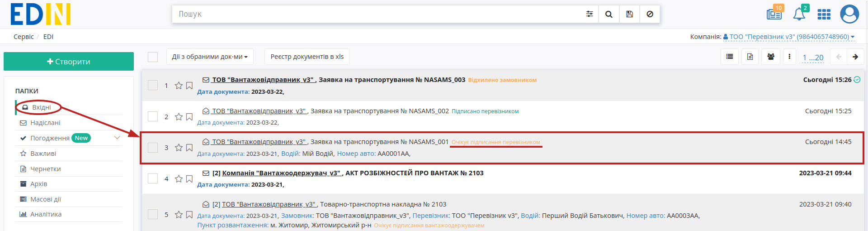Check the box for NASAMS_003 row
This screenshot has width=868, height=231.
coord(153,85)
